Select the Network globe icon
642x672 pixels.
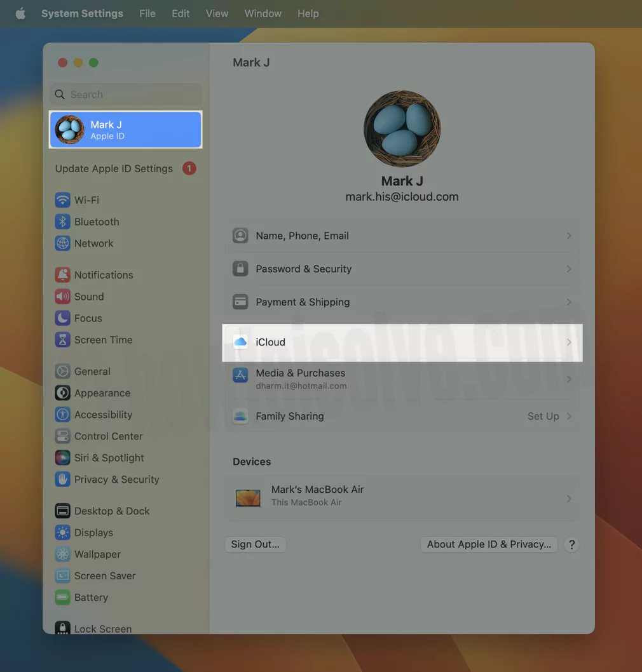point(63,243)
